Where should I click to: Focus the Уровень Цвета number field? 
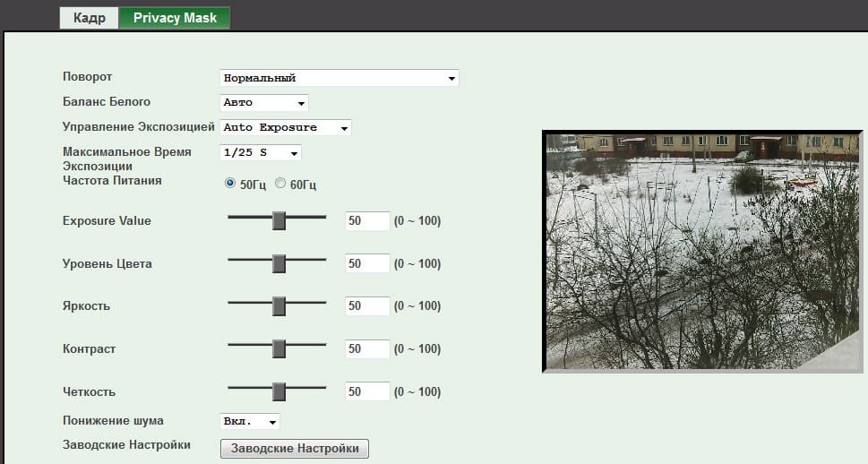point(367,263)
